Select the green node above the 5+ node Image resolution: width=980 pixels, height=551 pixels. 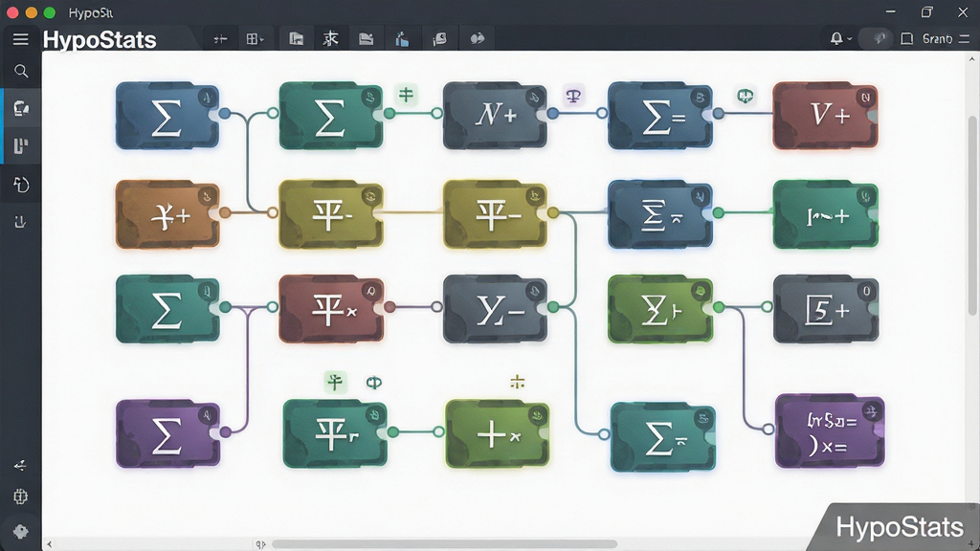[825, 215]
